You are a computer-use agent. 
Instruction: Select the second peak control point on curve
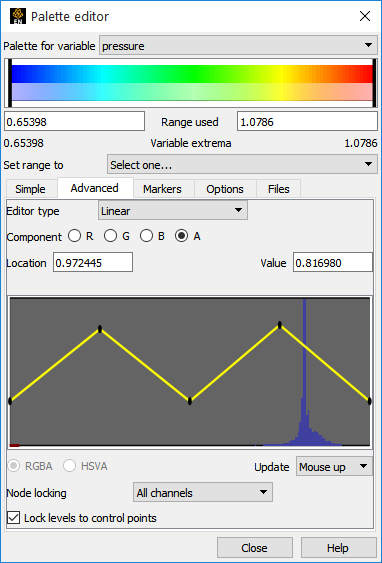point(280,325)
